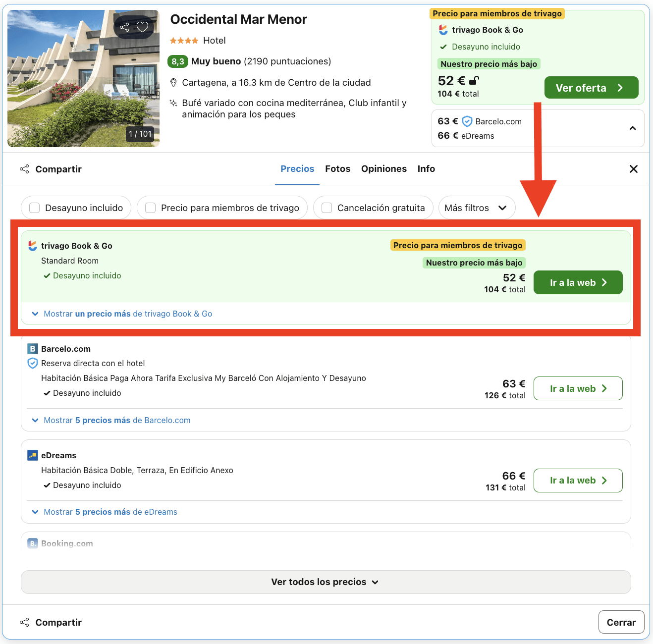Click the Barcelo.com shield icon in summary
653x644 pixels.
467,121
